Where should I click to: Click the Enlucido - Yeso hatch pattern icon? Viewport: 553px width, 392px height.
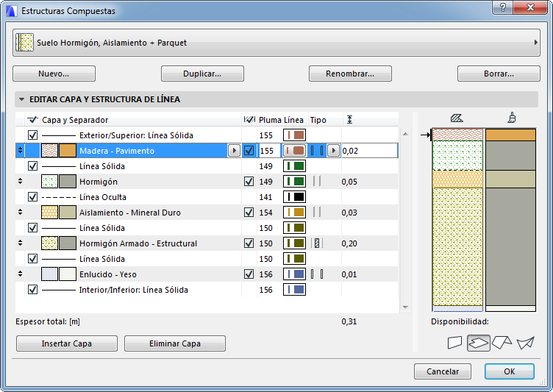tap(49, 274)
